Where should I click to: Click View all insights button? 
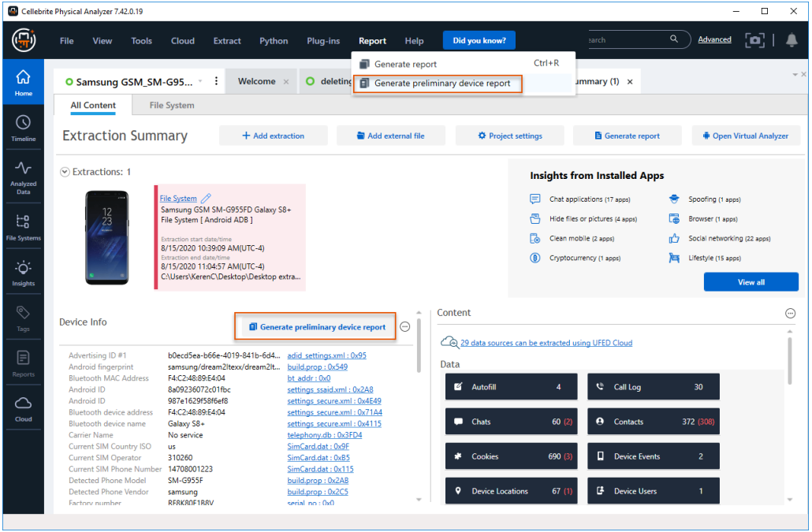coord(751,282)
